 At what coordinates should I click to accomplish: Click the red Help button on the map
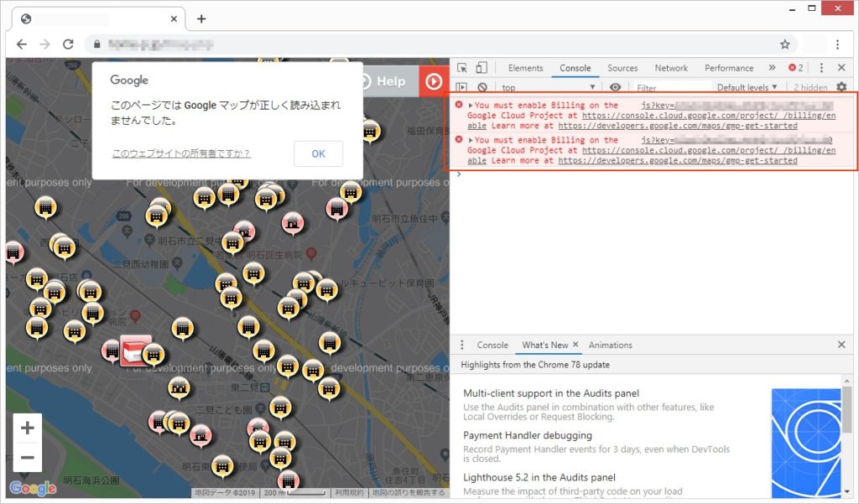(435, 81)
